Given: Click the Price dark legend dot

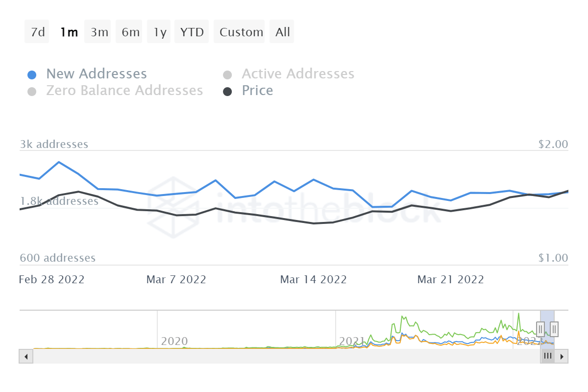Looking at the screenshot, I should [227, 92].
